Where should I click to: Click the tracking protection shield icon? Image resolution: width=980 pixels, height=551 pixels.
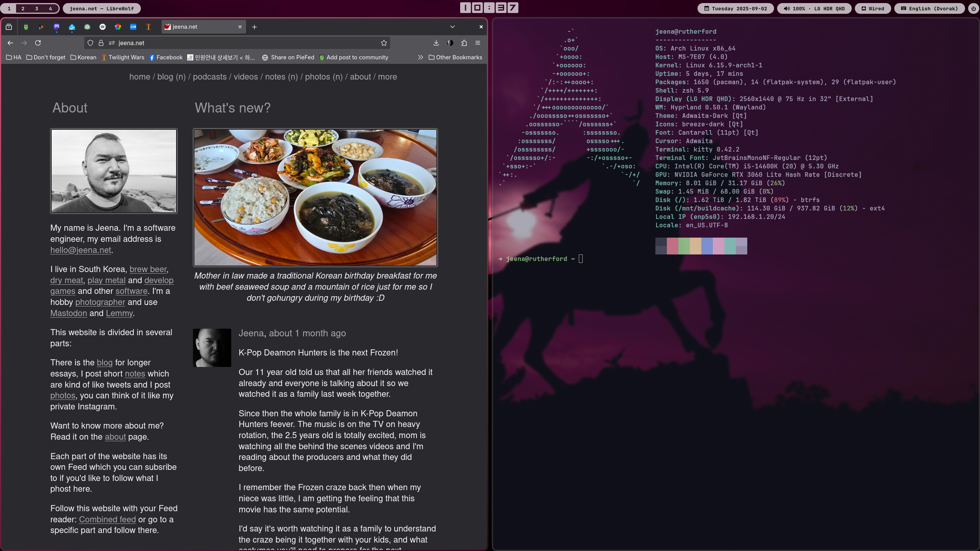(90, 43)
